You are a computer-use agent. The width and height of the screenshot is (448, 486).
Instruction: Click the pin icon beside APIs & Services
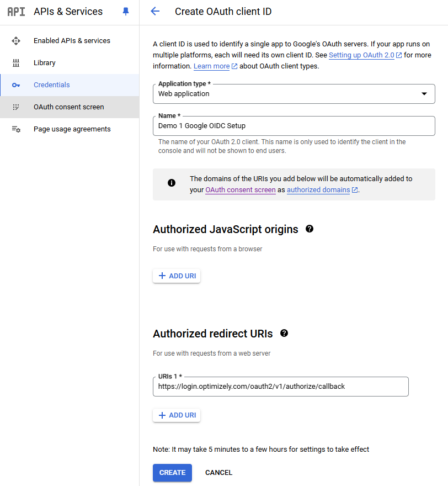(126, 12)
